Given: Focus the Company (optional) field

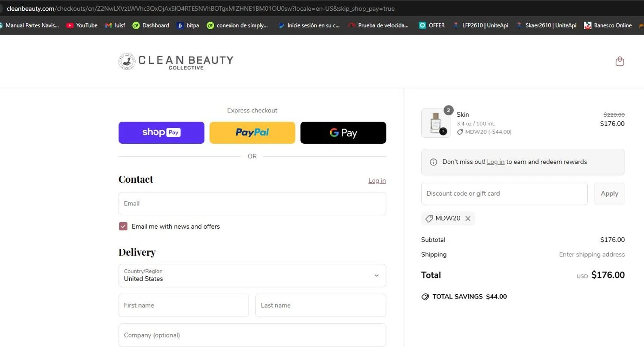Looking at the screenshot, I should (252, 335).
